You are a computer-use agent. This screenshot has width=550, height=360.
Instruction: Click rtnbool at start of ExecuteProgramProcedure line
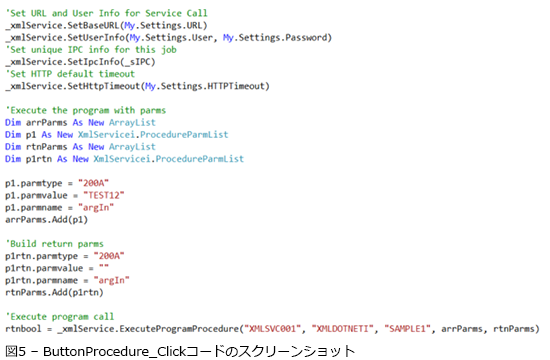coord(23,329)
